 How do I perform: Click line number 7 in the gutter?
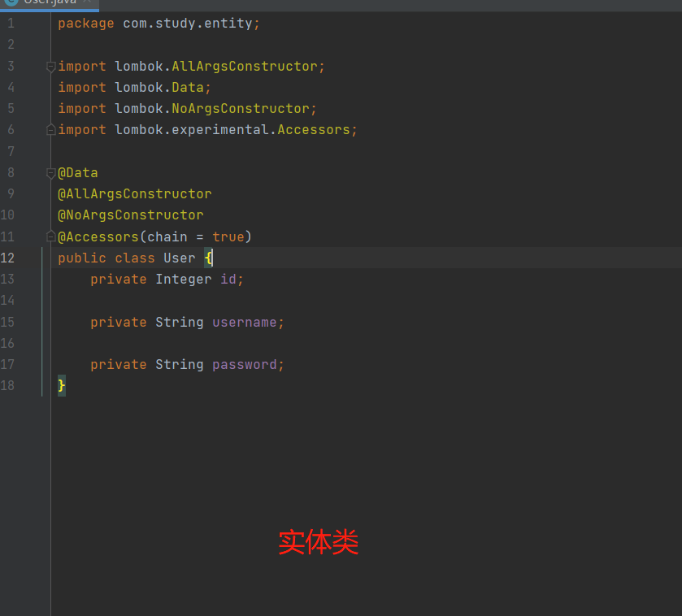[x=11, y=151]
